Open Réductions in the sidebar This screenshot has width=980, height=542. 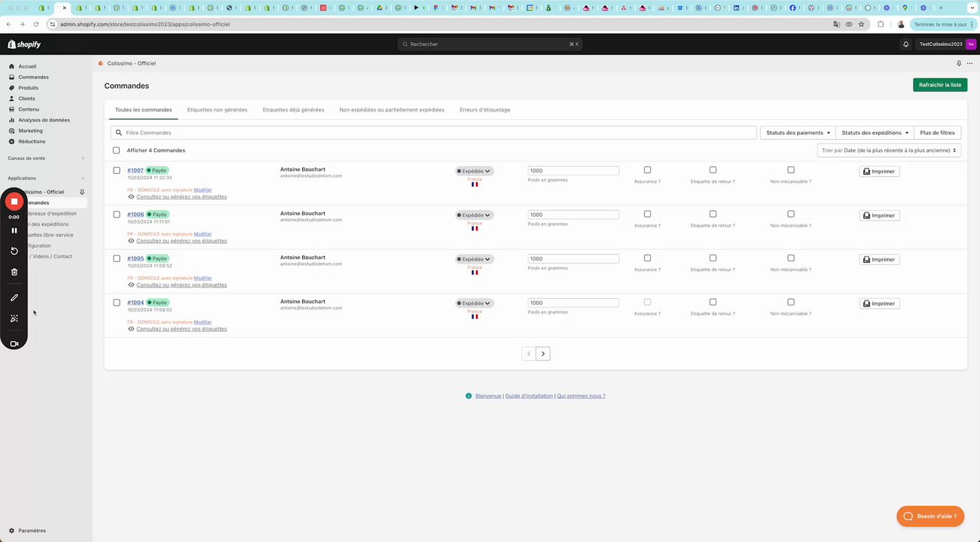click(x=32, y=142)
